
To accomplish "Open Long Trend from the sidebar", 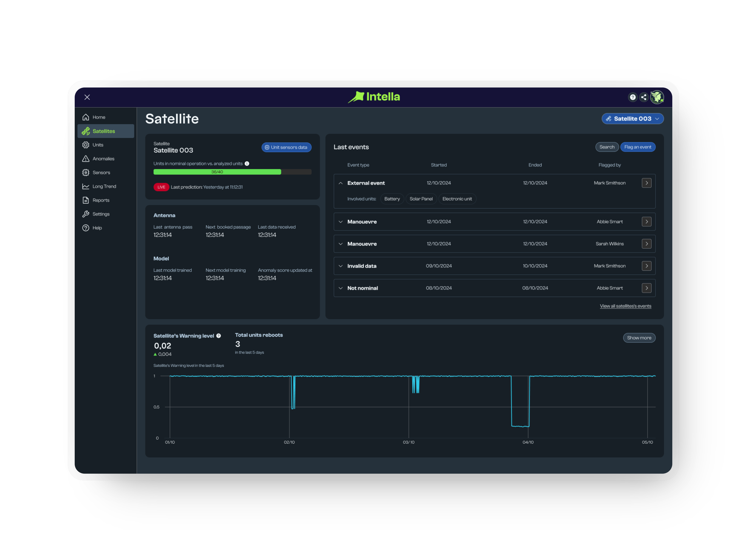I will 104,186.
